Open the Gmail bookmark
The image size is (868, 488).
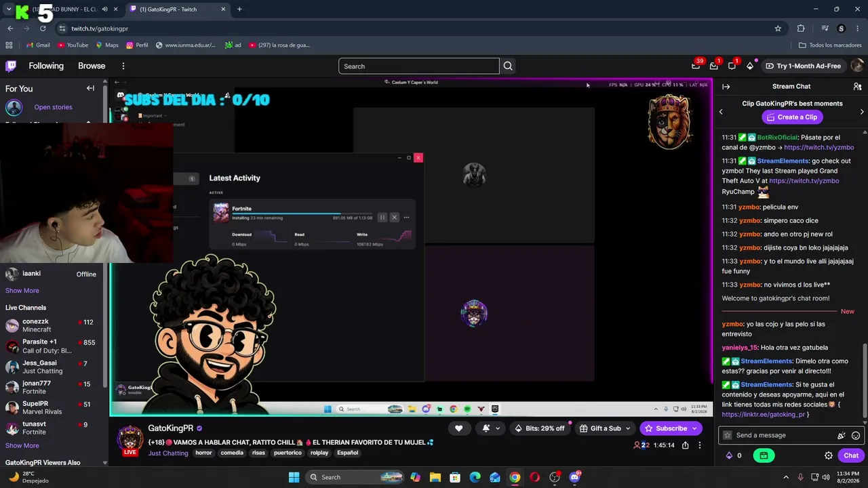tap(38, 45)
